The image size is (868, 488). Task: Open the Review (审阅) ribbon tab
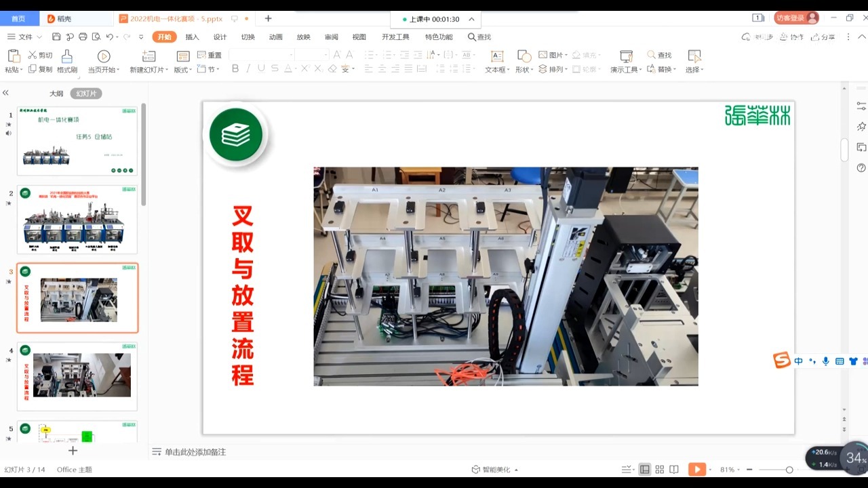click(x=331, y=37)
